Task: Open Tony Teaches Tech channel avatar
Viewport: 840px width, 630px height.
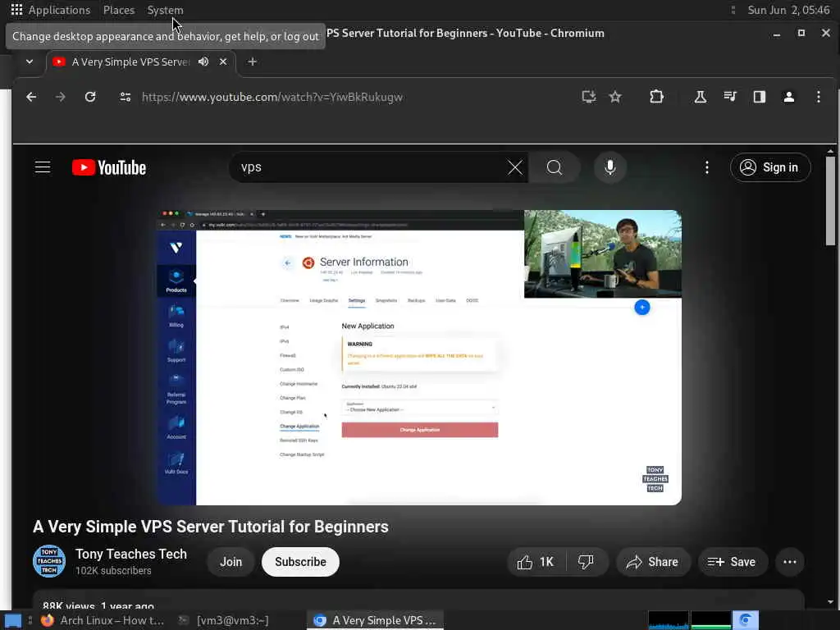Action: (49, 561)
